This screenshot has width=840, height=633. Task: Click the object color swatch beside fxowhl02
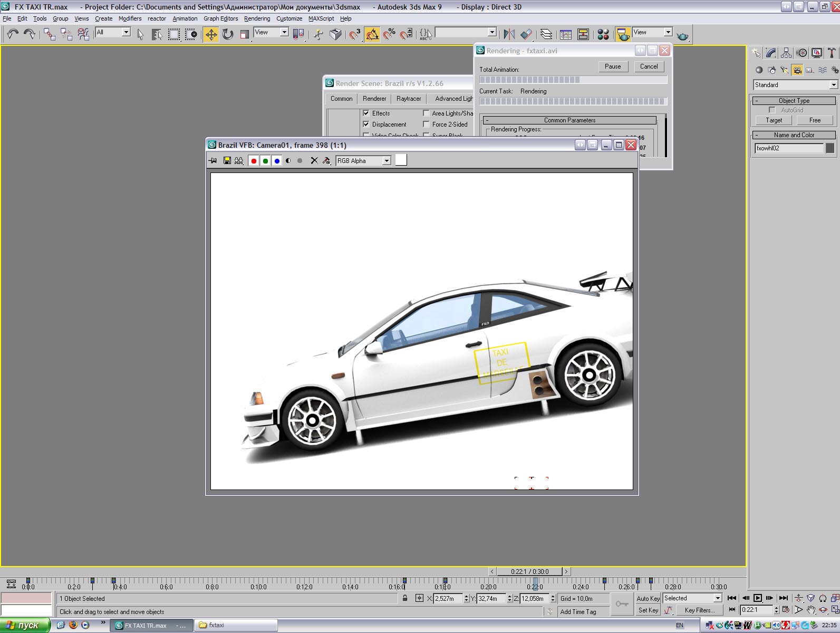click(x=830, y=148)
